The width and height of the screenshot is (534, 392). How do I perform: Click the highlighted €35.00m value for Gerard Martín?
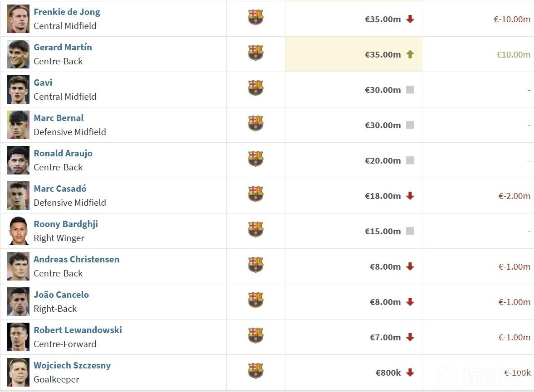(383, 54)
